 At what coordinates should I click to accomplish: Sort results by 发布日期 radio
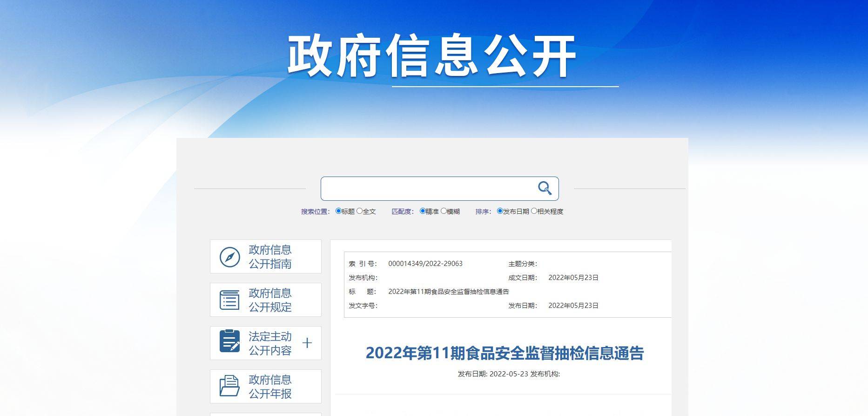pos(500,211)
